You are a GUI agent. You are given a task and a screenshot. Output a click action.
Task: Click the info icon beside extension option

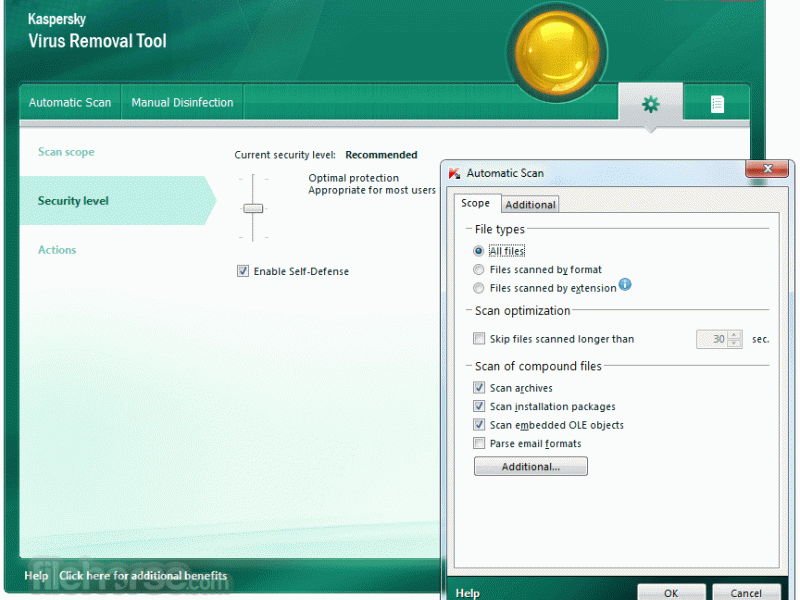click(x=624, y=284)
